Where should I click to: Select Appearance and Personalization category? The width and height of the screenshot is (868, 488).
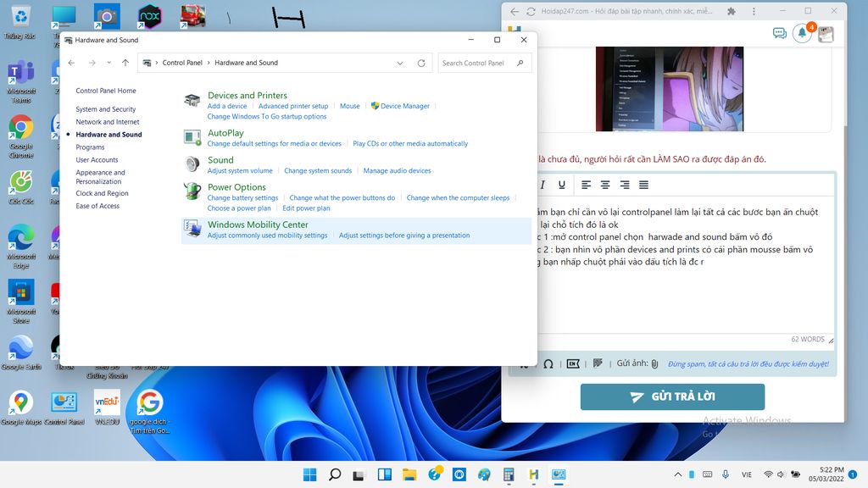click(x=100, y=177)
